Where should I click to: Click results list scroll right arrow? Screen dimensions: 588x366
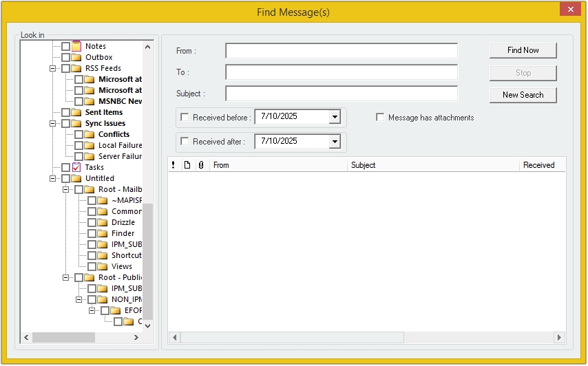(559, 337)
